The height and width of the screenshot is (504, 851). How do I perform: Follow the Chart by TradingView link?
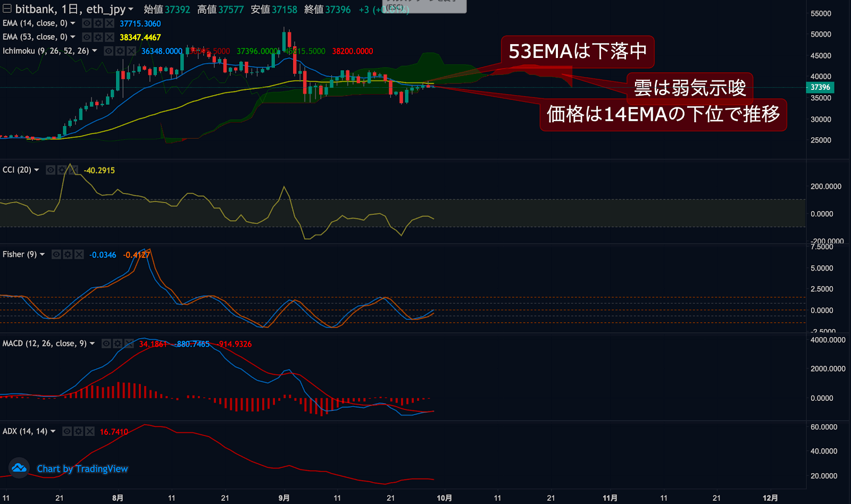click(82, 469)
